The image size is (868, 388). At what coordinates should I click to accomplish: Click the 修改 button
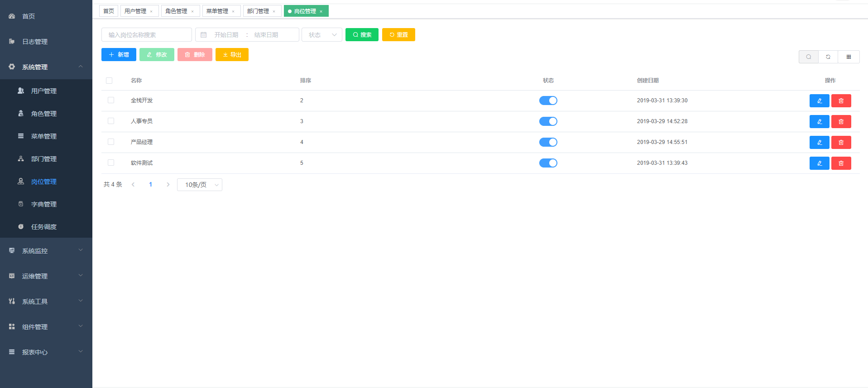[x=157, y=55]
